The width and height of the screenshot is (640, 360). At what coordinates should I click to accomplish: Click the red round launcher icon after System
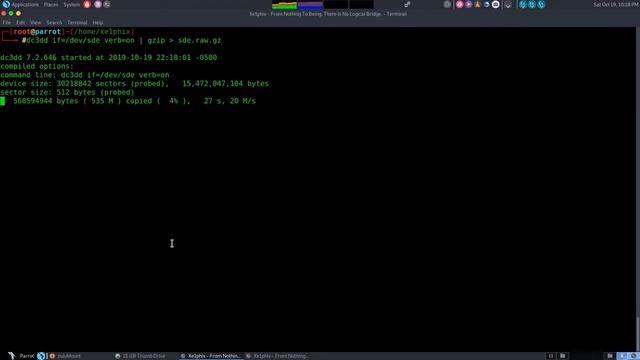click(x=87, y=4)
